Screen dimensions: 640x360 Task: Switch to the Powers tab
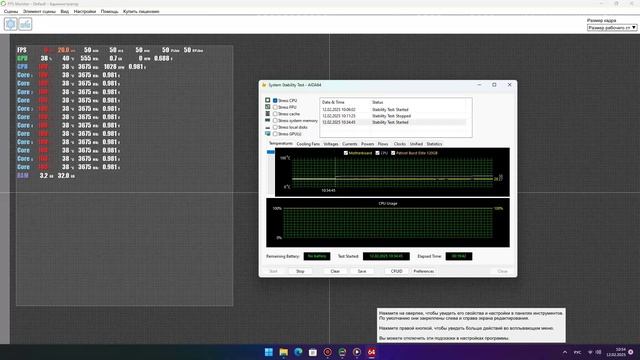367,144
